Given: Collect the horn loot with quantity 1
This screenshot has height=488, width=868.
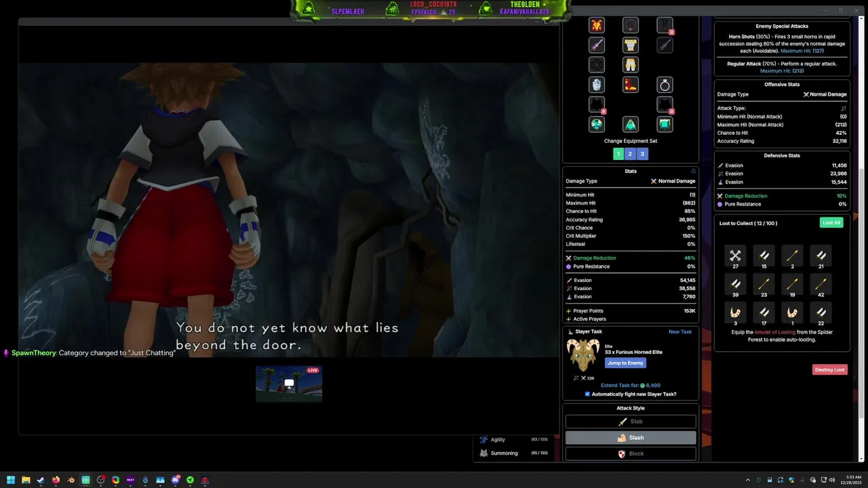Looking at the screenshot, I should (792, 312).
